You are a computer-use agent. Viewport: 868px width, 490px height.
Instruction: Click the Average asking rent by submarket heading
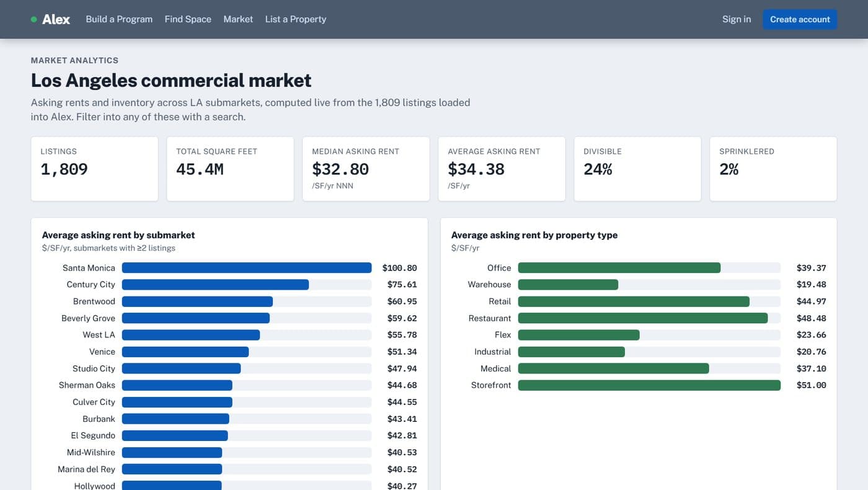point(118,235)
